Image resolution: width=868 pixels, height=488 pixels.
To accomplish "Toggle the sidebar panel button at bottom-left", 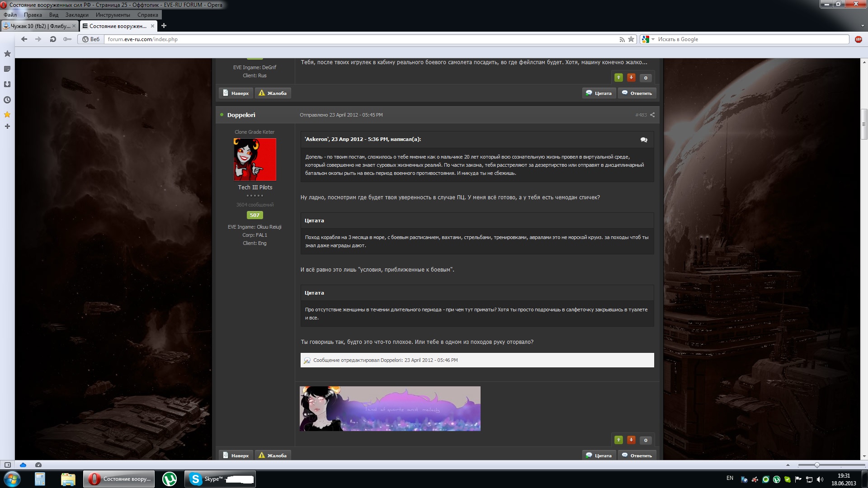I will point(7,465).
